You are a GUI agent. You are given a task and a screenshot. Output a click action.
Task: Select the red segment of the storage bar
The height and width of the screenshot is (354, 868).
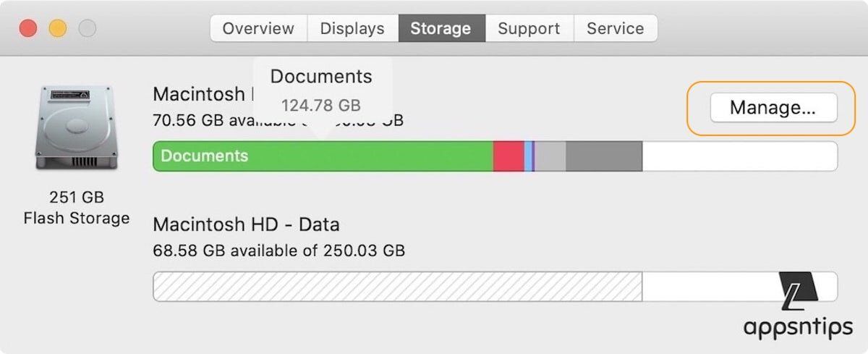pos(508,156)
